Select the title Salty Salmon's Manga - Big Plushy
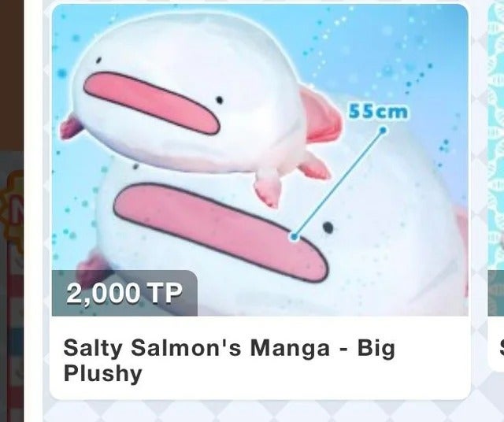This screenshot has height=422, width=504. (229, 361)
